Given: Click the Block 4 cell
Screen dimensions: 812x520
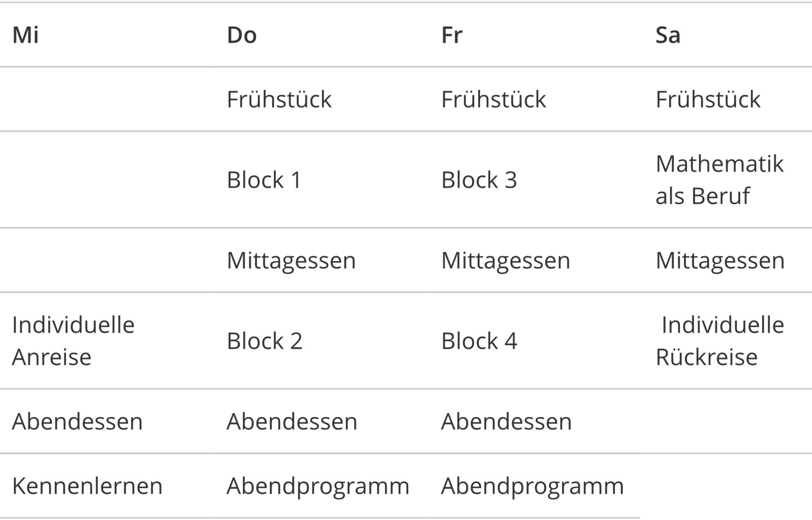Looking at the screenshot, I should coord(479,341).
